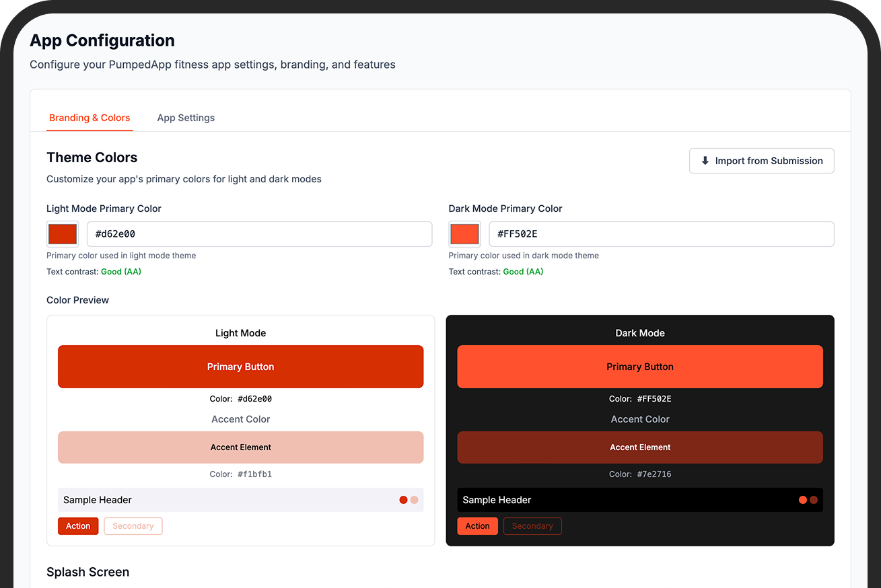
Task: Click the Light Mode hex color input field
Action: pyautogui.click(x=259, y=234)
